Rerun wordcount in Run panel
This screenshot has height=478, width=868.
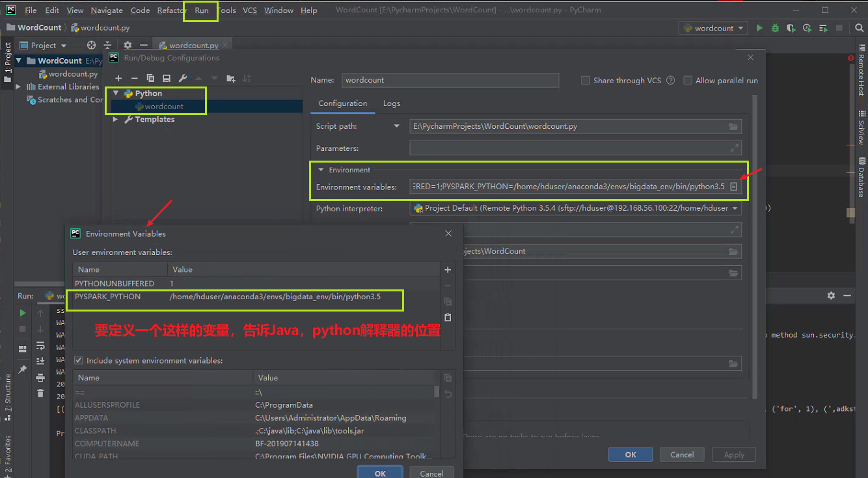pyautogui.click(x=23, y=313)
